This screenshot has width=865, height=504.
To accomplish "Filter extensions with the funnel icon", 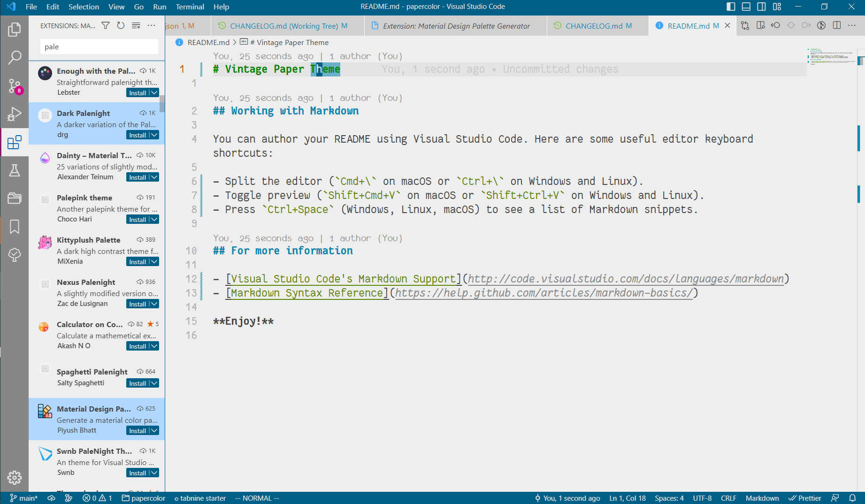I will [x=106, y=25].
